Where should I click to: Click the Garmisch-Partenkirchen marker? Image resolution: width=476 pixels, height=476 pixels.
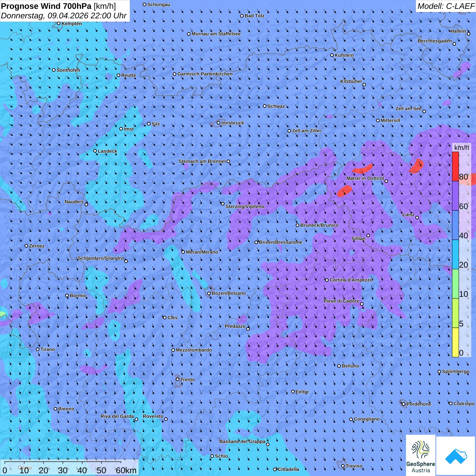pos(175,74)
